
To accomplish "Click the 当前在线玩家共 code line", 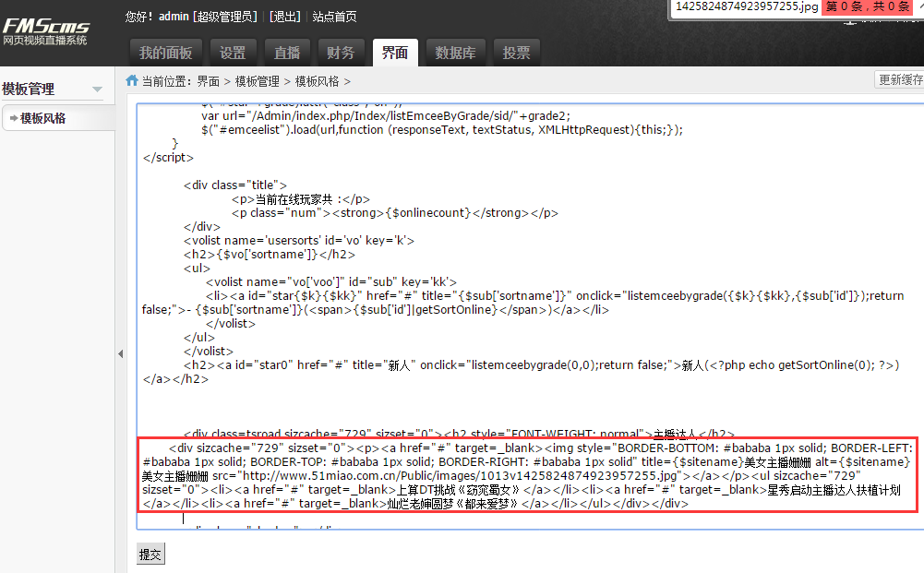I will tap(301, 199).
